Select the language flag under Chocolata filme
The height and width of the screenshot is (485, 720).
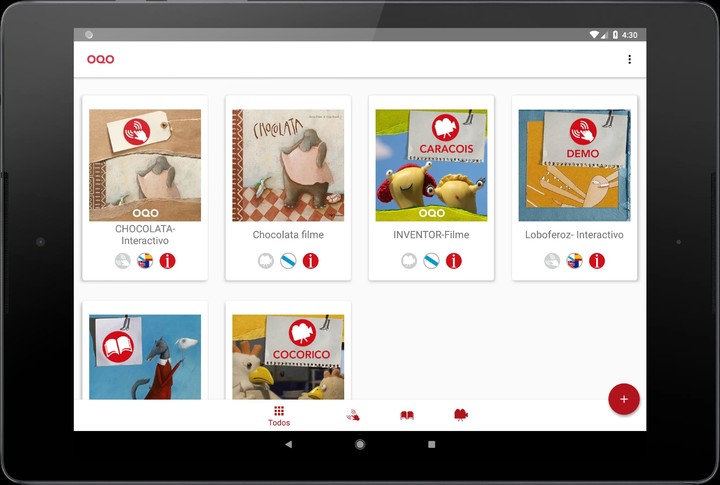tap(288, 261)
